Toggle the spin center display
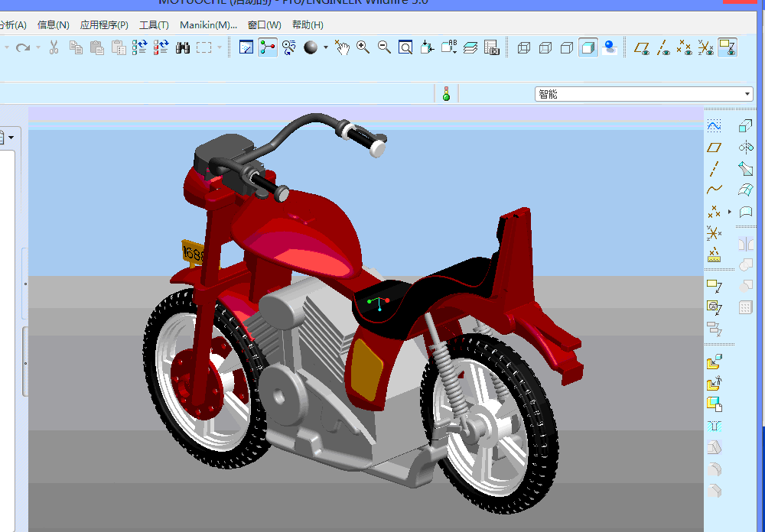 [x=266, y=47]
